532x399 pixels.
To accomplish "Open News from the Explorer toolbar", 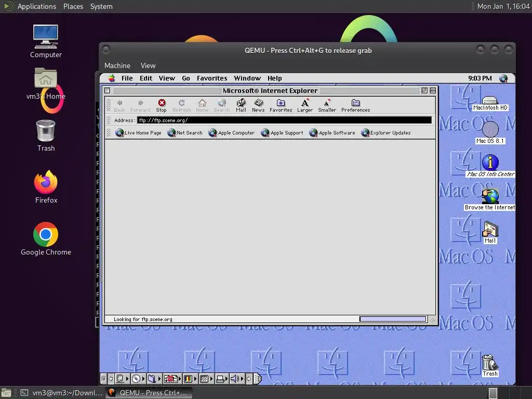I will [258, 105].
